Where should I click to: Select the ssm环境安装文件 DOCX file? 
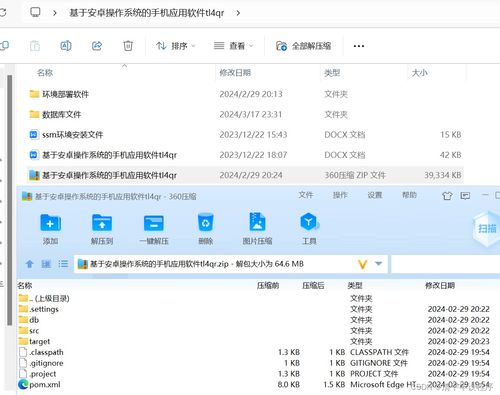click(245, 135)
